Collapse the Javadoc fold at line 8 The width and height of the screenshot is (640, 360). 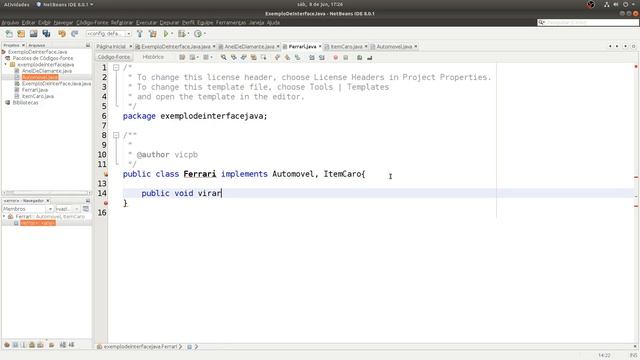tap(116, 135)
